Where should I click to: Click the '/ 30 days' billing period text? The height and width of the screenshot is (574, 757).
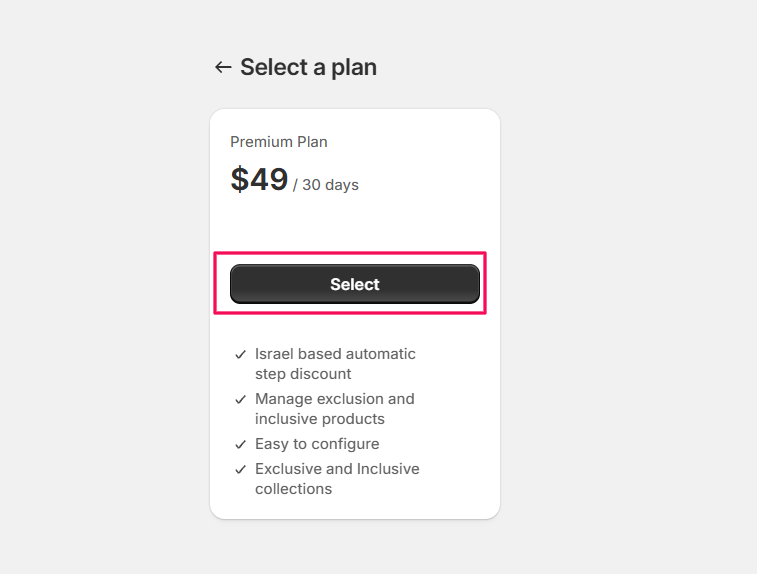pyautogui.click(x=326, y=185)
